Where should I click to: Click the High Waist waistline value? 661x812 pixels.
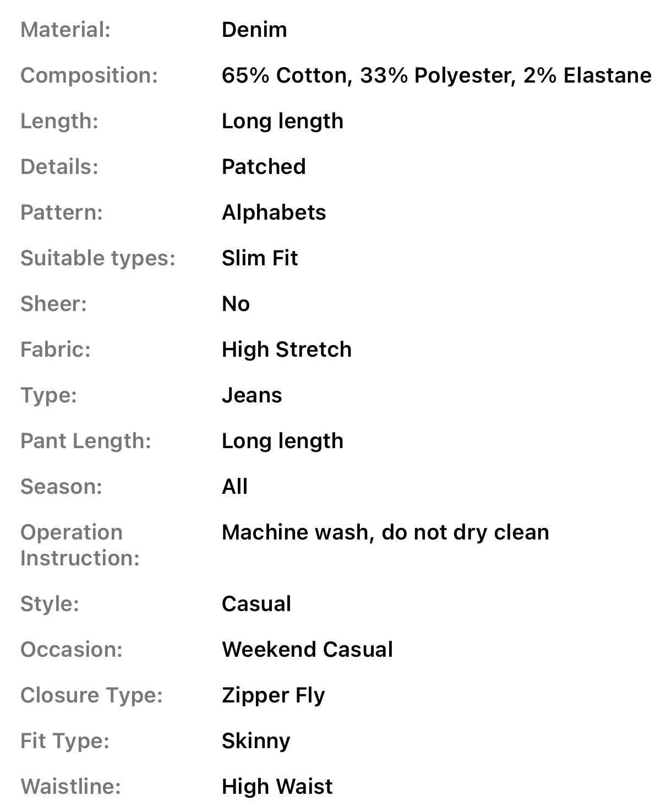pyautogui.click(x=277, y=787)
